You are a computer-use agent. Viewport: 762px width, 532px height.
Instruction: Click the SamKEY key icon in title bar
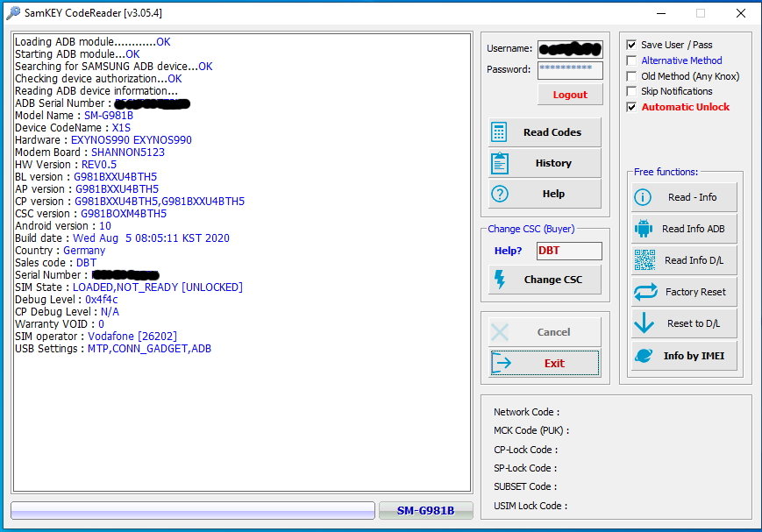coord(13,12)
